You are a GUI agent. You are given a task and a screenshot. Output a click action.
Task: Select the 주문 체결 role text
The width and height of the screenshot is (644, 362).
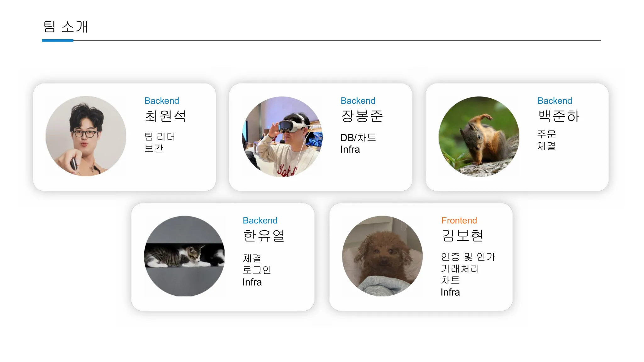[x=547, y=140]
